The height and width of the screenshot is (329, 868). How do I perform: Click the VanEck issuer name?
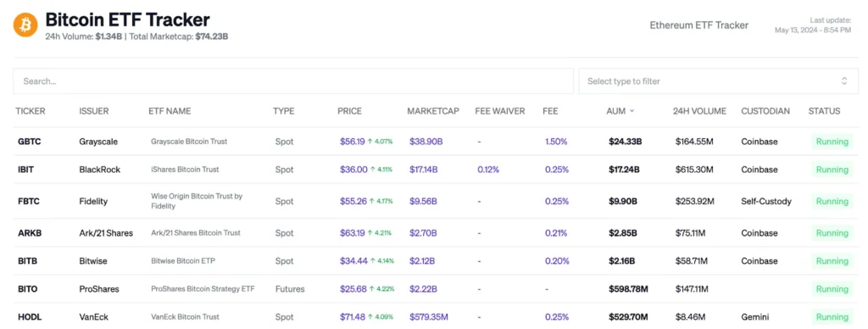click(93, 317)
